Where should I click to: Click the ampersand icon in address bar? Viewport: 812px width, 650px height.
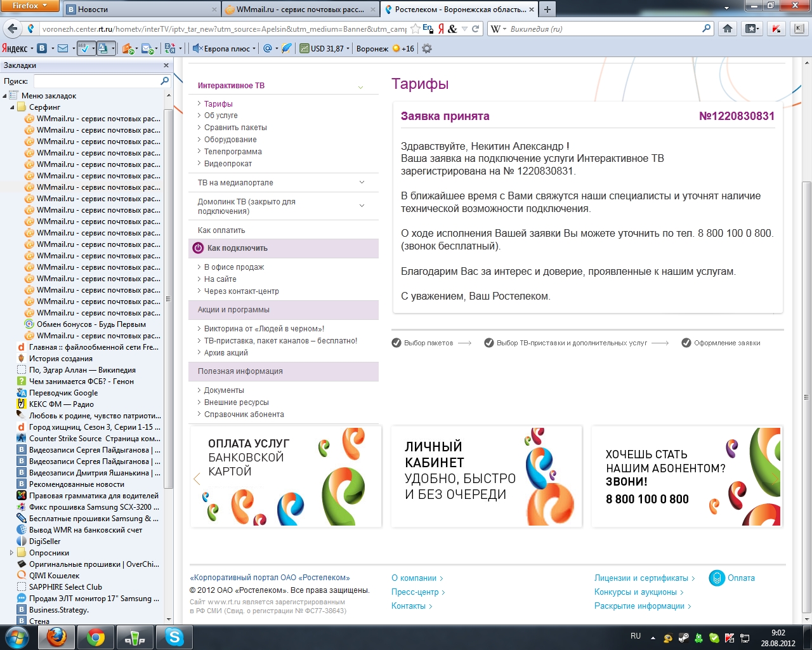pyautogui.click(x=452, y=29)
